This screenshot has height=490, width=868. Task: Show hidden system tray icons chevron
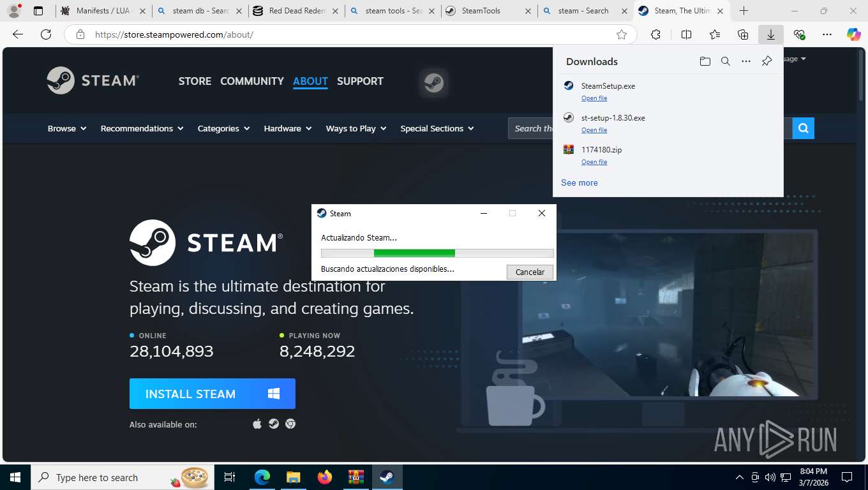[x=740, y=477]
